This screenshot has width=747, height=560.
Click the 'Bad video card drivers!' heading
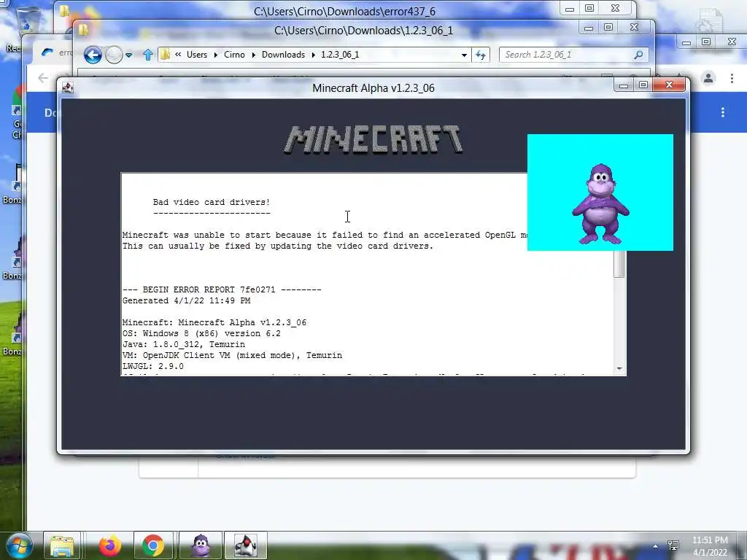click(212, 203)
